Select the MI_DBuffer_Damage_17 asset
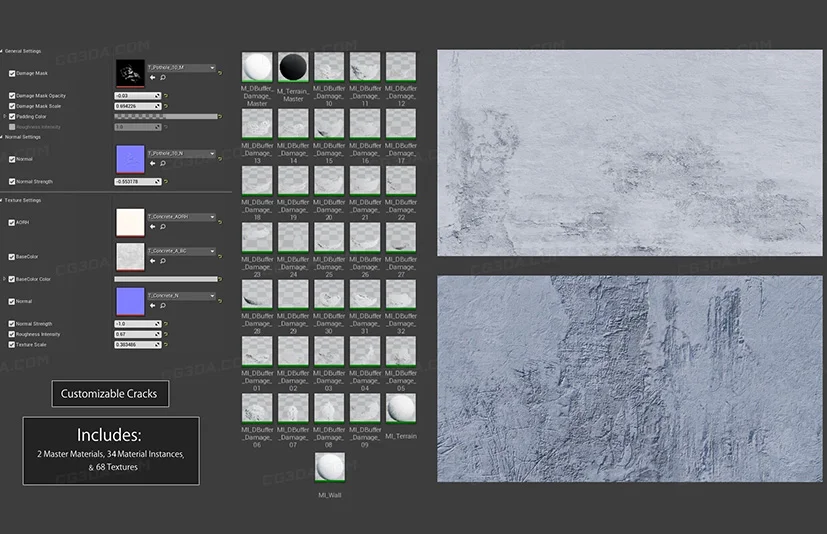 tap(401, 124)
